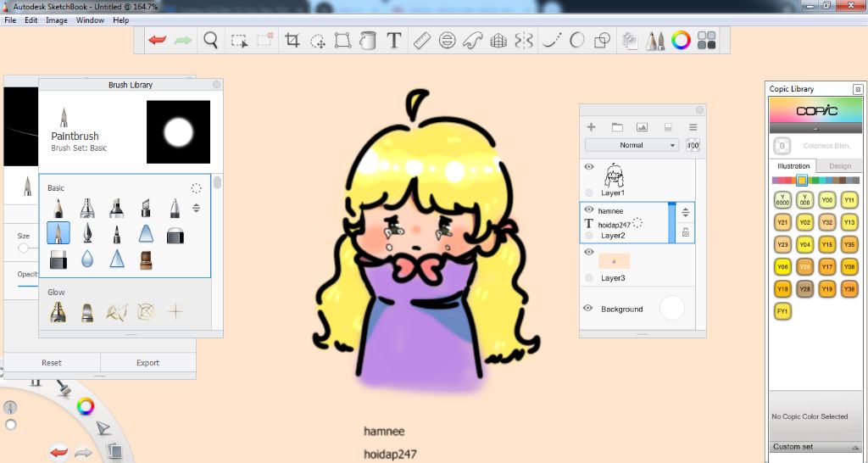Switch to the Illustration tab
The width and height of the screenshot is (868, 463).
point(793,165)
